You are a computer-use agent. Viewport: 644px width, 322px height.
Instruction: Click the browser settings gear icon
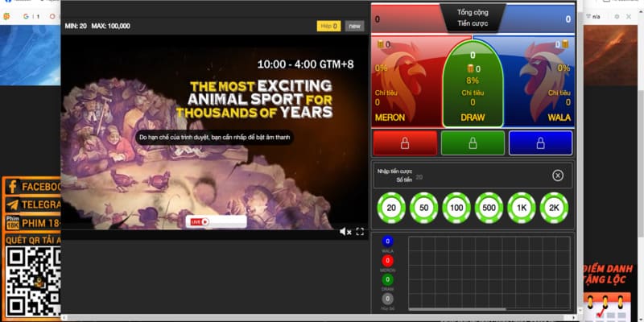pyautogui.click(x=617, y=16)
